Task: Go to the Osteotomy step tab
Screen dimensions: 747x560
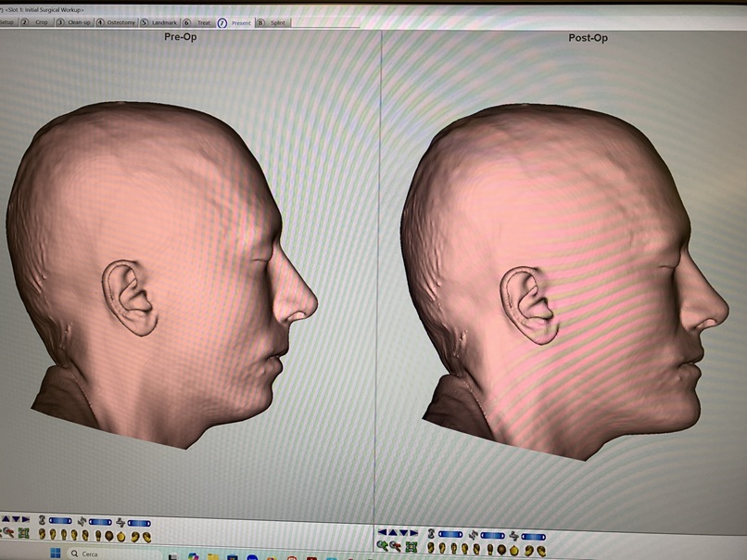Action: pyautogui.click(x=117, y=22)
